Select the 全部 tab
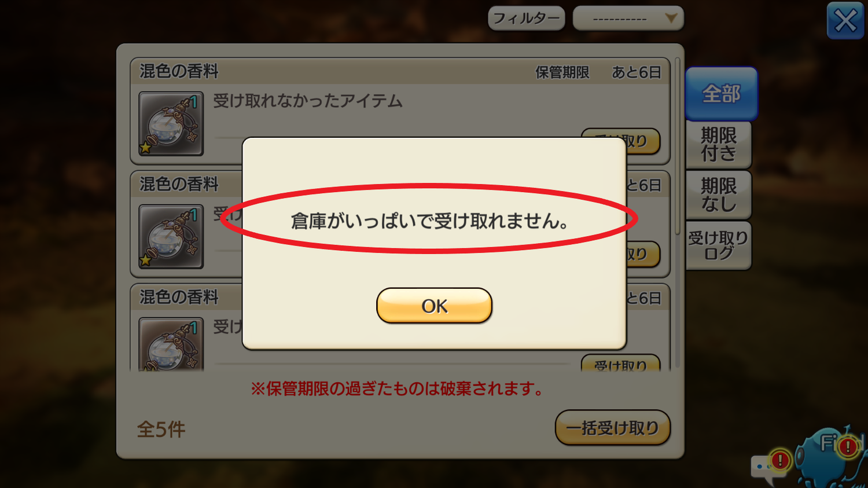The image size is (868, 488). (x=721, y=93)
